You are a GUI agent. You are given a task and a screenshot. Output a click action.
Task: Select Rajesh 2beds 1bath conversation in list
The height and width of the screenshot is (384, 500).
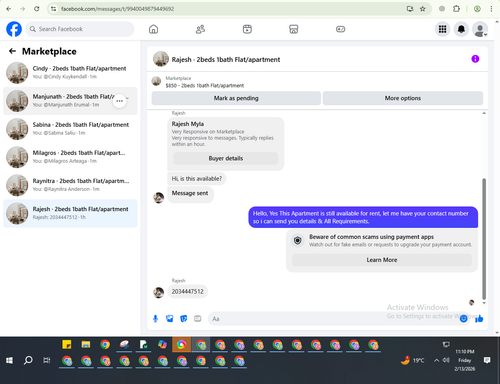point(70,213)
